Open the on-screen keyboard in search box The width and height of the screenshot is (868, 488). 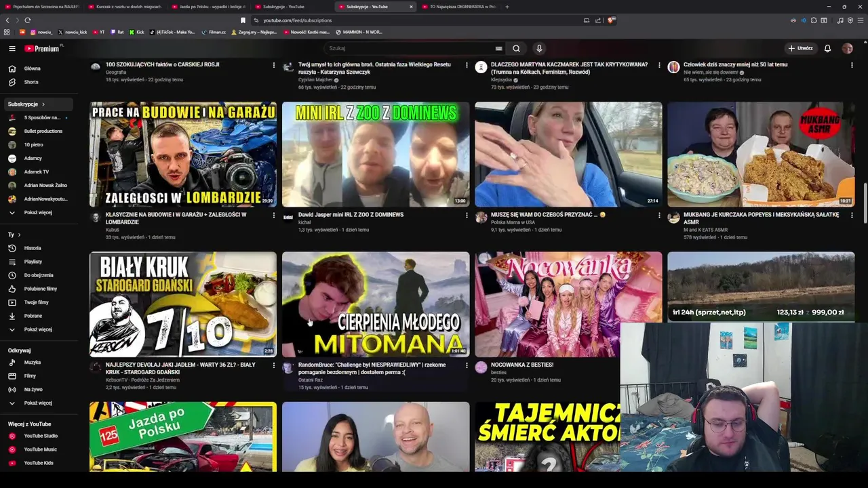[x=498, y=48]
